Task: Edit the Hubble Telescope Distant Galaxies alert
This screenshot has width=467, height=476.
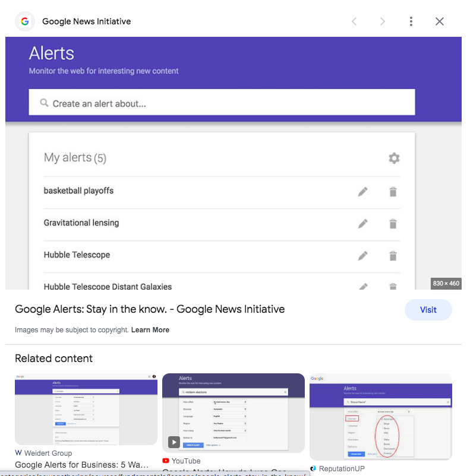Action: [363, 286]
